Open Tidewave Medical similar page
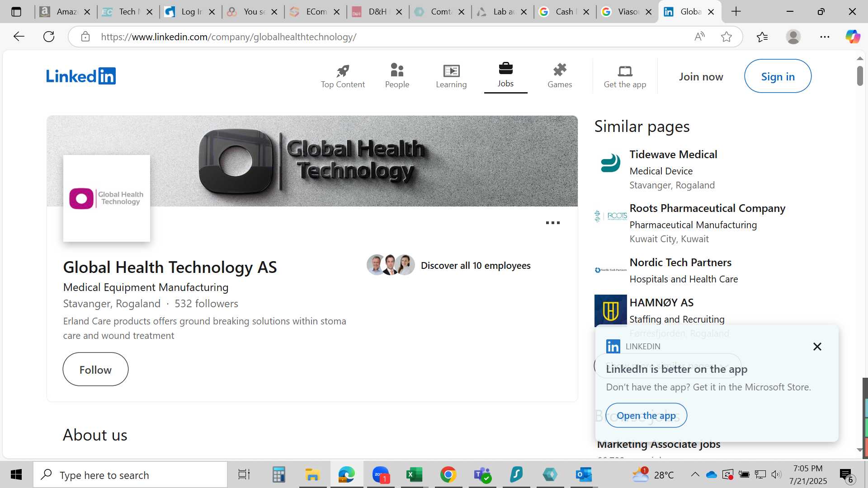Image resolution: width=868 pixels, height=488 pixels. point(673,155)
